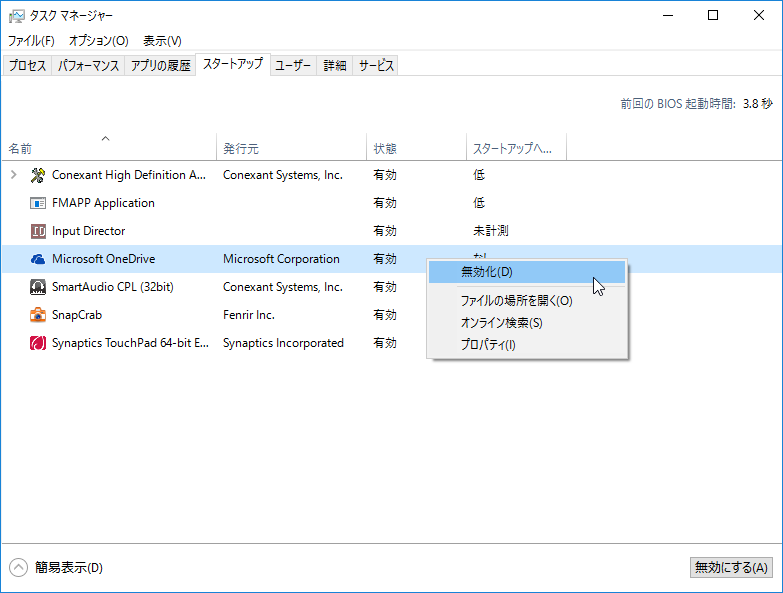Close the Task Manager window

coord(759,15)
